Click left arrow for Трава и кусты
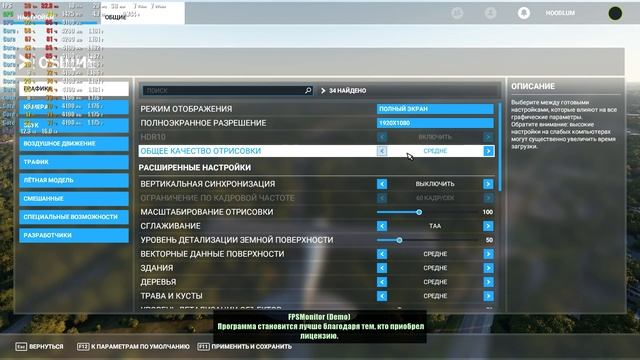The image size is (640, 360). point(382,296)
